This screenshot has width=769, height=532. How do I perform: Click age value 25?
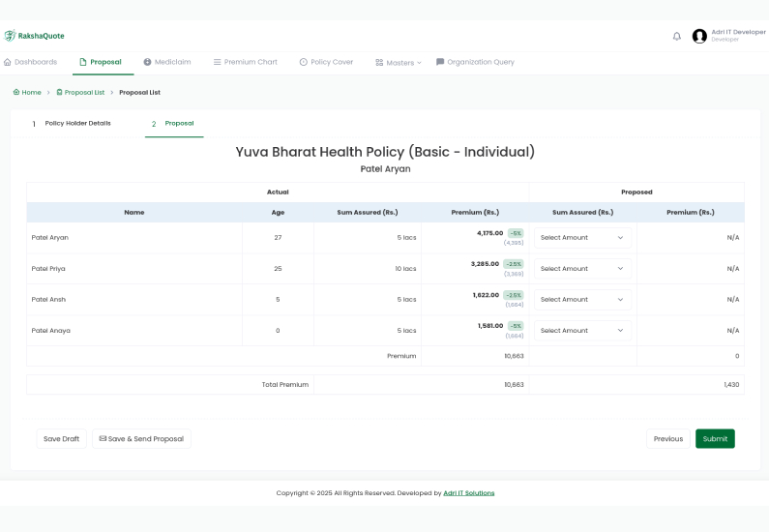(278, 269)
